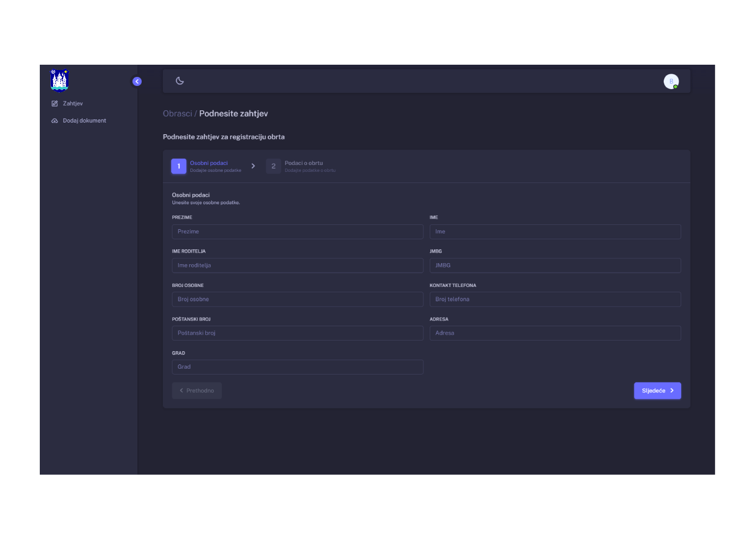756x540 pixels.
Task: Click the city coat of arms logo
Action: click(x=59, y=80)
